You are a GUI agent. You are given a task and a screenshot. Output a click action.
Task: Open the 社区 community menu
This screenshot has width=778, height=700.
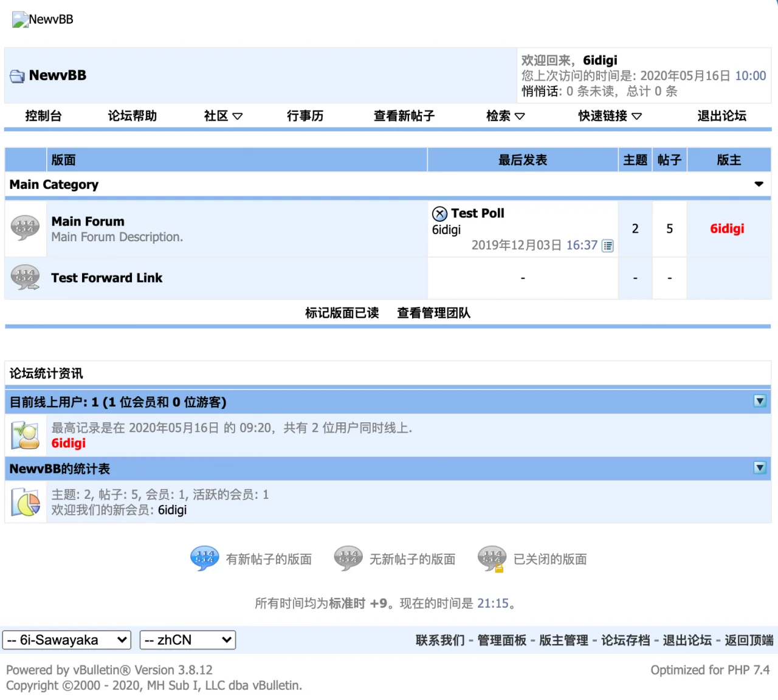(222, 115)
